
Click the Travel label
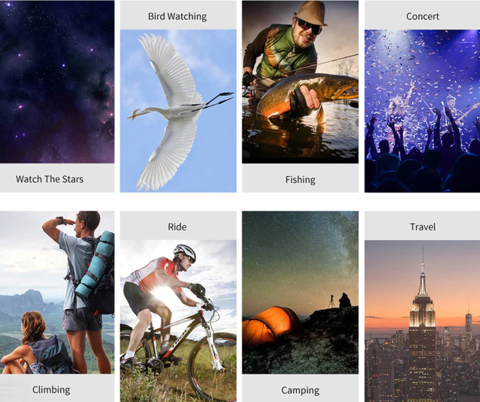tap(422, 227)
